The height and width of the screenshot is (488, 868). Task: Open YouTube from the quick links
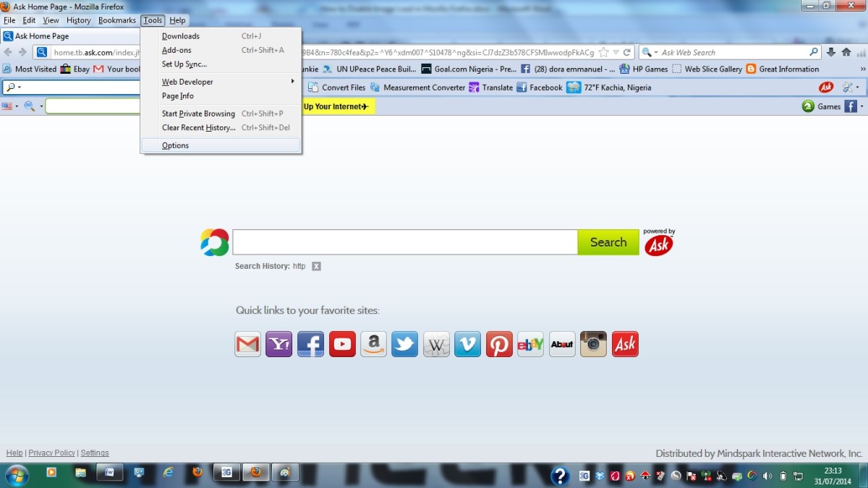342,344
